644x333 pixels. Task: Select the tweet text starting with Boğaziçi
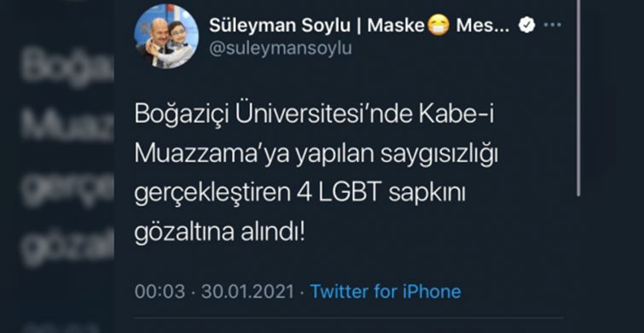pyautogui.click(x=316, y=174)
